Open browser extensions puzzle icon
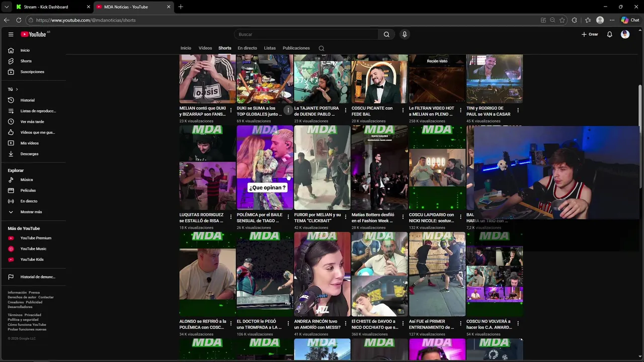Viewport: 644px width, 362px height. click(575, 20)
